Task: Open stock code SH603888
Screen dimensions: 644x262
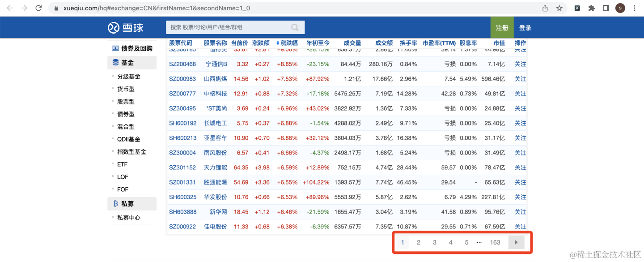Action: pyautogui.click(x=182, y=212)
